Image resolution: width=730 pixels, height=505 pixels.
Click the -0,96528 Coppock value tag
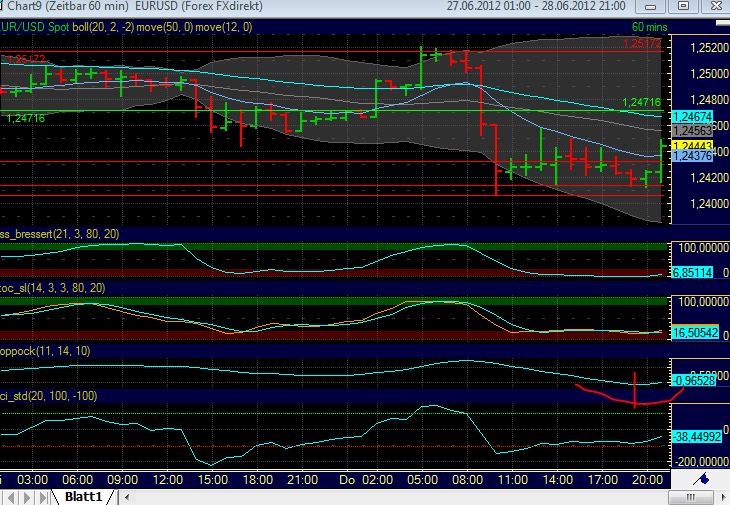pyautogui.click(x=694, y=381)
